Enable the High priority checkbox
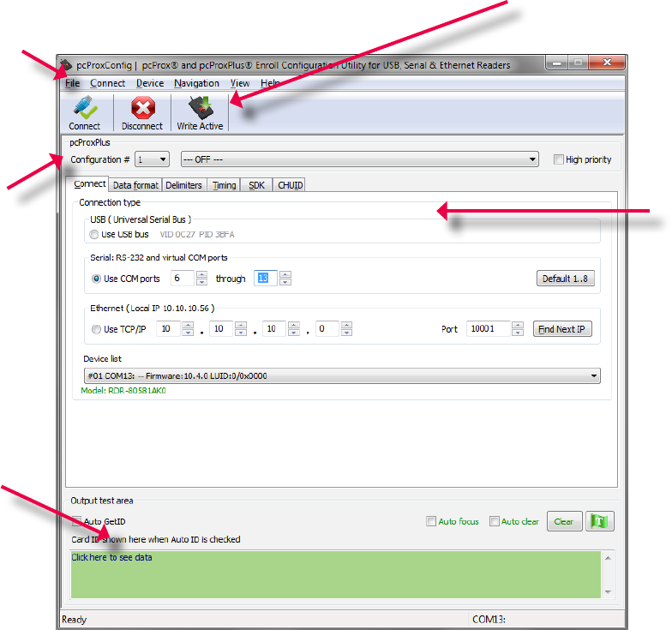 pyautogui.click(x=559, y=159)
